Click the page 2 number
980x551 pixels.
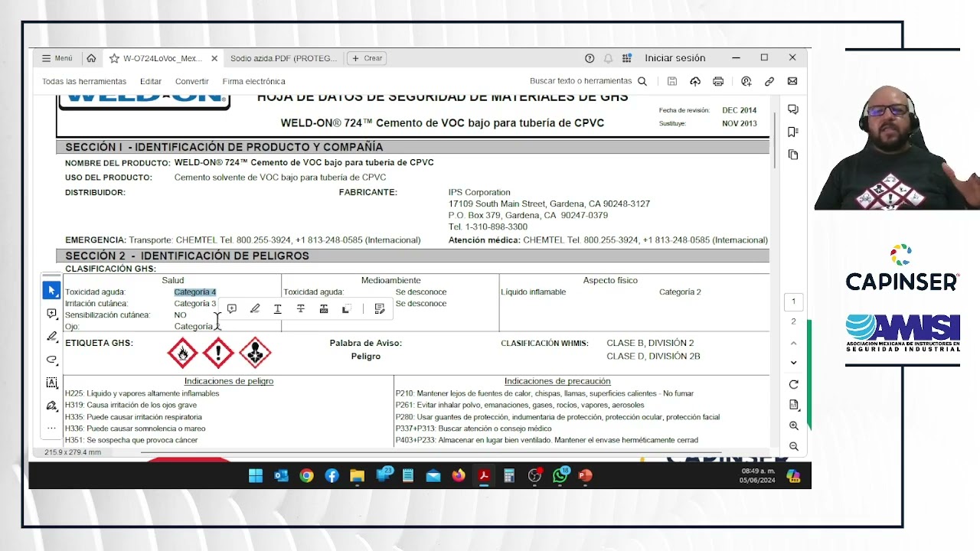(793, 321)
